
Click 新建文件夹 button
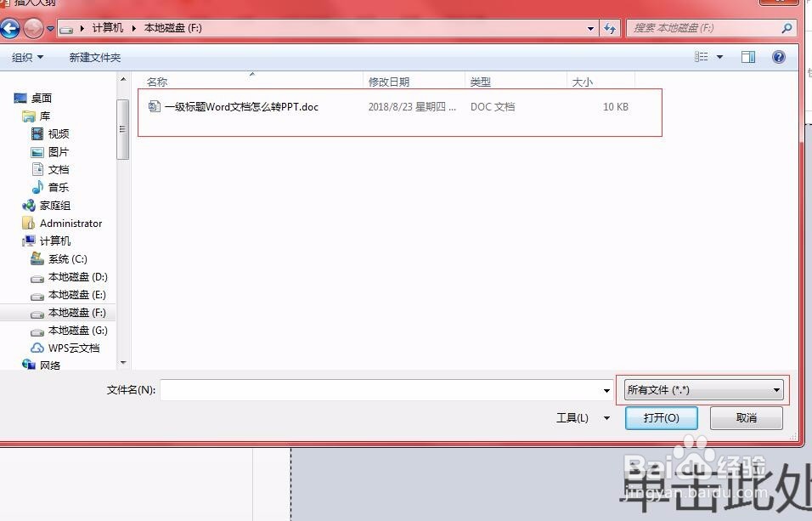95,57
